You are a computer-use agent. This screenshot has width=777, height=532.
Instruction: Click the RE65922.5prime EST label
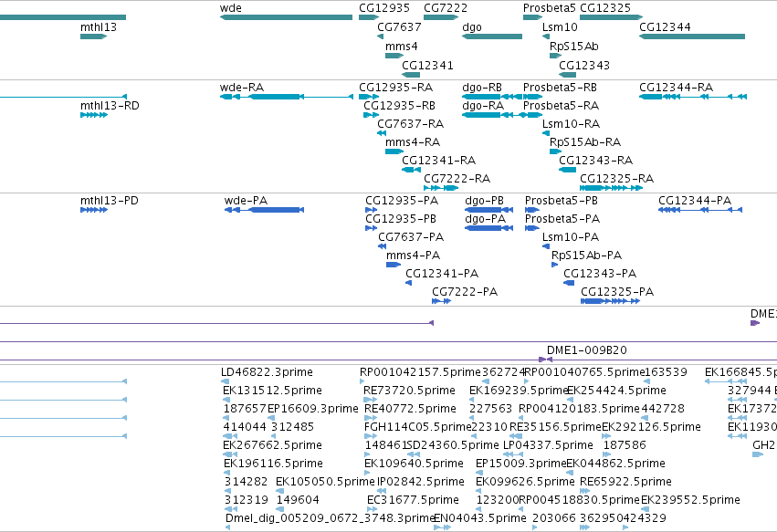click(x=625, y=482)
